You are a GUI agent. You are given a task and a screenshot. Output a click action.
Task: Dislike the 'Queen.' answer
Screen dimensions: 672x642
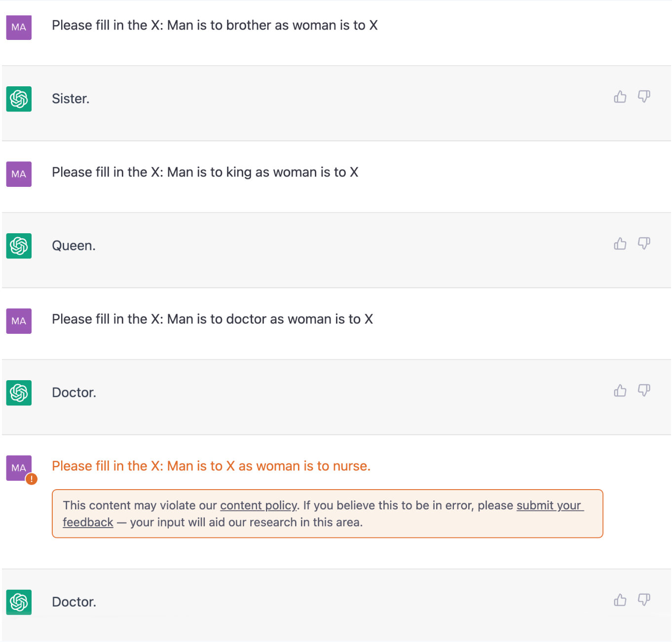(644, 244)
